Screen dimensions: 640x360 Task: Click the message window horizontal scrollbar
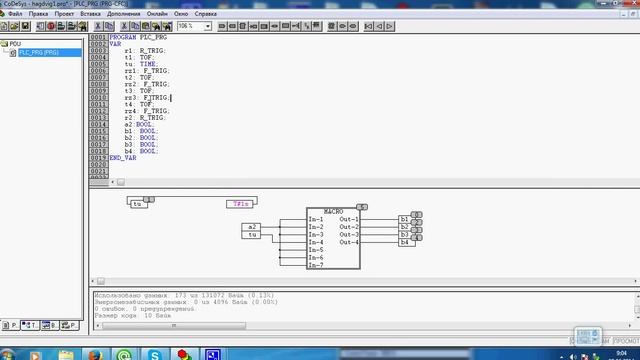click(363, 326)
